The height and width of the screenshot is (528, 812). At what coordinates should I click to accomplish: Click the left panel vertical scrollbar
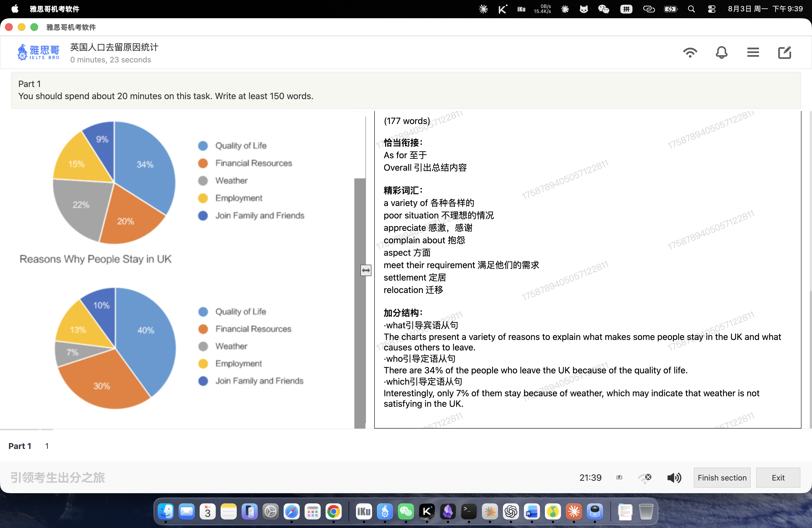point(360,303)
